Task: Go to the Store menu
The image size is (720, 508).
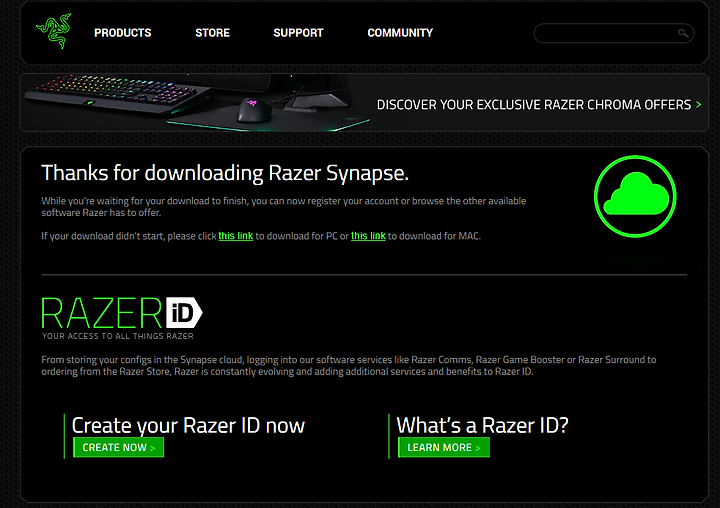Action: point(213,33)
